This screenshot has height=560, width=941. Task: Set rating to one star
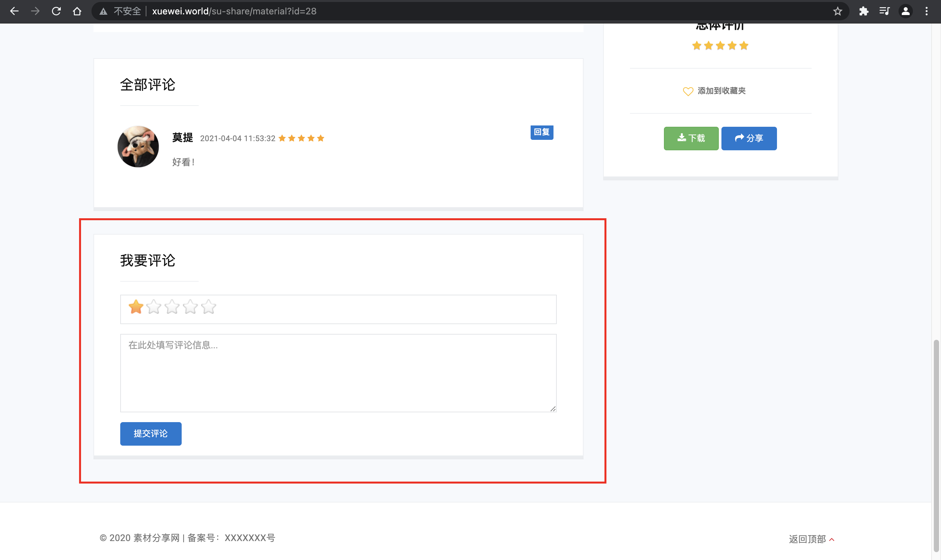coord(136,307)
